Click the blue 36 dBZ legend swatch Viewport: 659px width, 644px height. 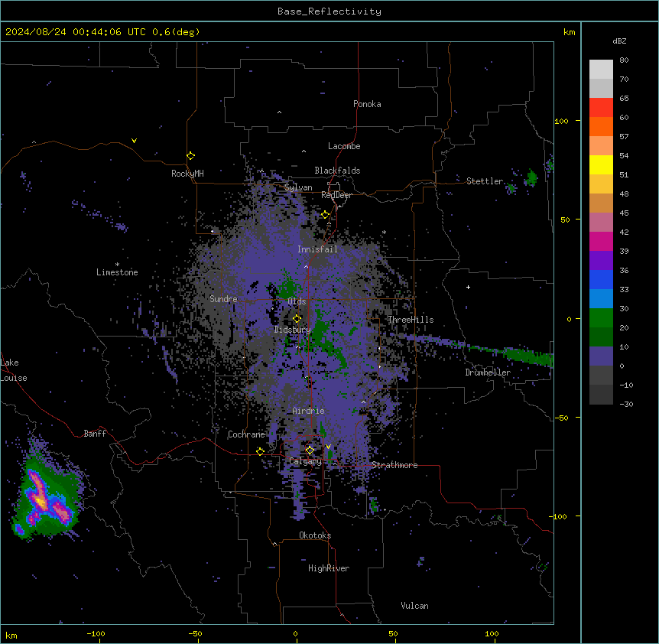601,279
